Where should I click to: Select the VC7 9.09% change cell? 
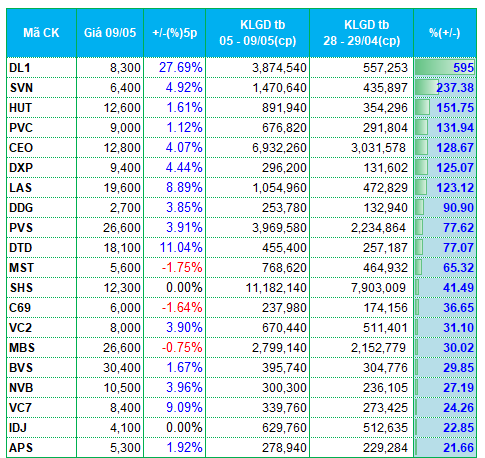pos(175,408)
